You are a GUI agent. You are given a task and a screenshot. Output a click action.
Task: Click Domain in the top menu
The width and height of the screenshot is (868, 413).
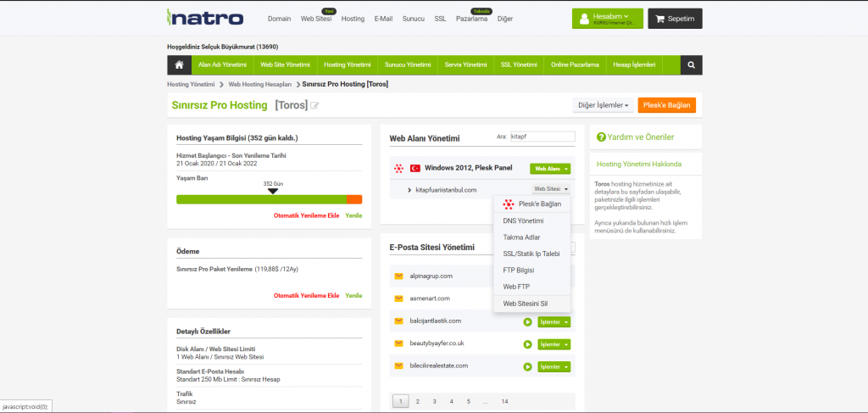click(280, 19)
